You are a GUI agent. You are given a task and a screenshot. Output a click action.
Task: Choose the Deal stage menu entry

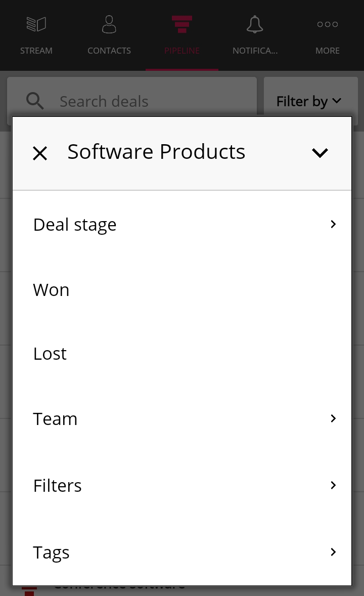[182, 225]
